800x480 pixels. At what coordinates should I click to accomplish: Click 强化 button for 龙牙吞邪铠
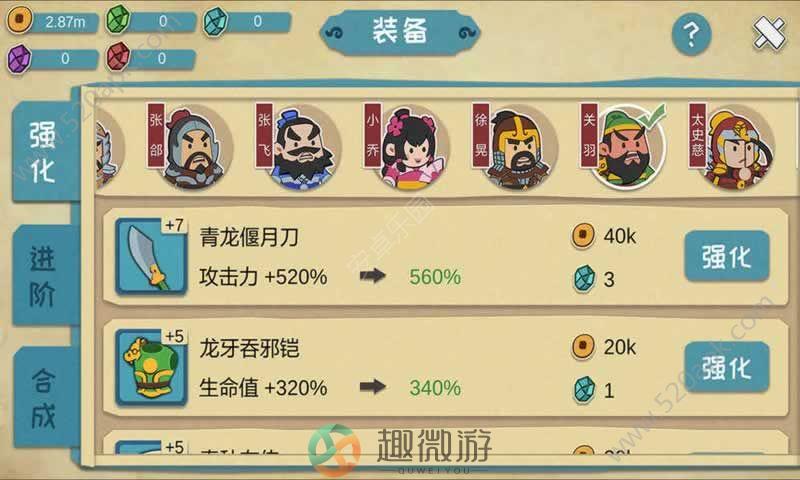coord(727,367)
